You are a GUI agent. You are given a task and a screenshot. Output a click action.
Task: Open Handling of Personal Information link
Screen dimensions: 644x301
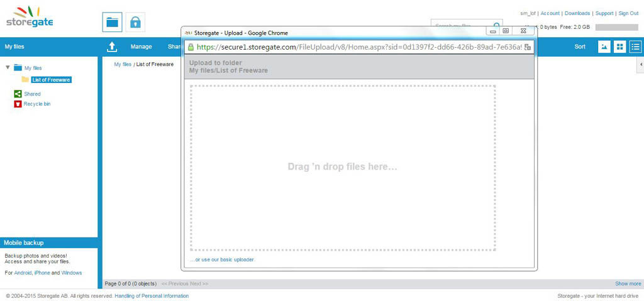click(x=152, y=296)
